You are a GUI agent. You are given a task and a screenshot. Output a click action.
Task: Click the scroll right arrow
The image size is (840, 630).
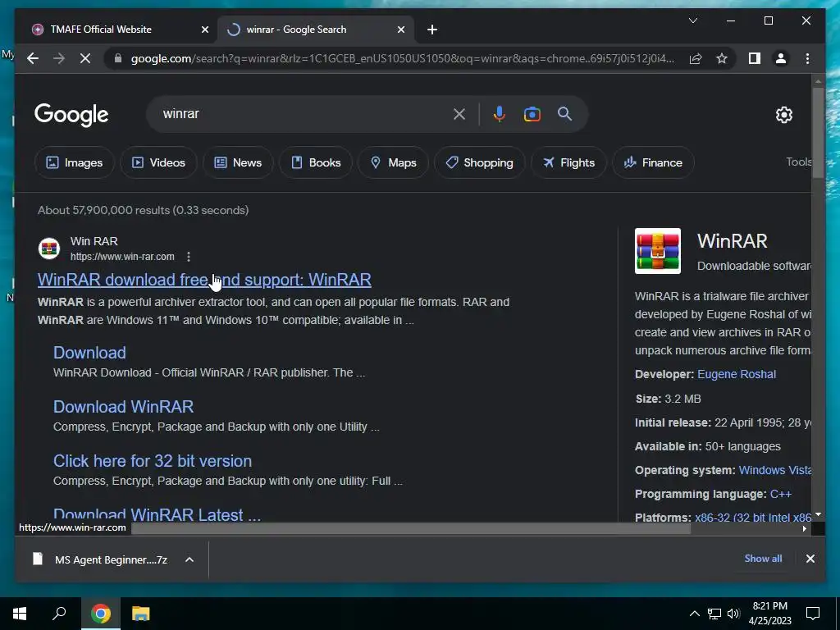coord(804,529)
